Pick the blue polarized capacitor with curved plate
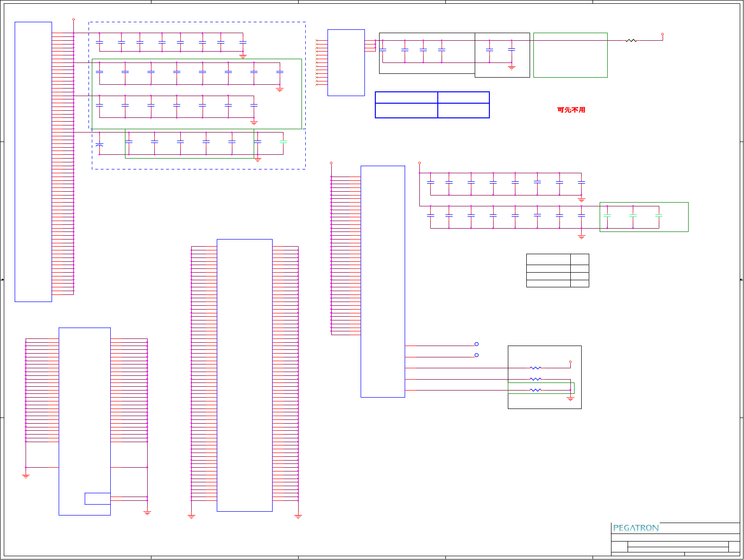 click(99, 144)
